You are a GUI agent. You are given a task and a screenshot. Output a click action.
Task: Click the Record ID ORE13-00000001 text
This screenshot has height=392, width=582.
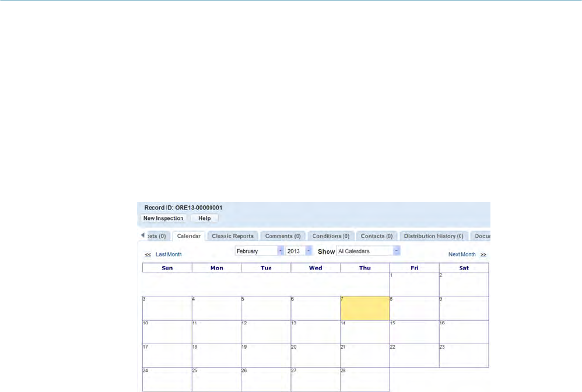tap(183, 208)
